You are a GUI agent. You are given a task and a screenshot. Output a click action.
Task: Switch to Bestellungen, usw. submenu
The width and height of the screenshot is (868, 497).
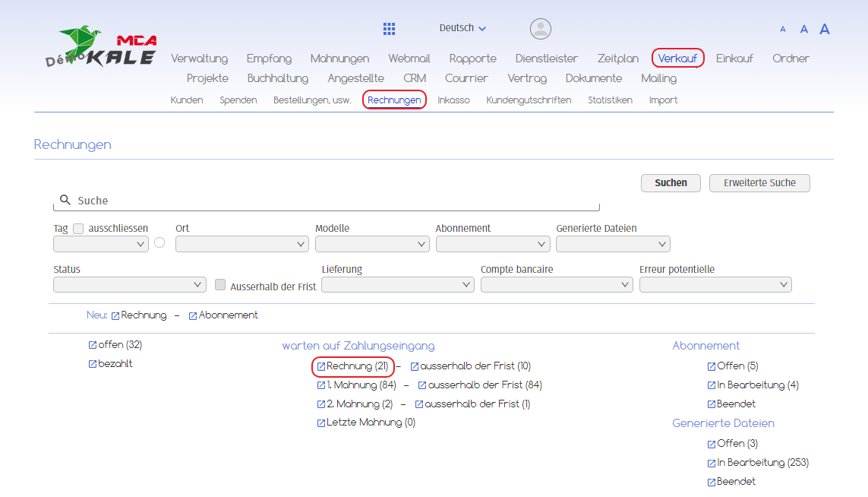(x=312, y=100)
